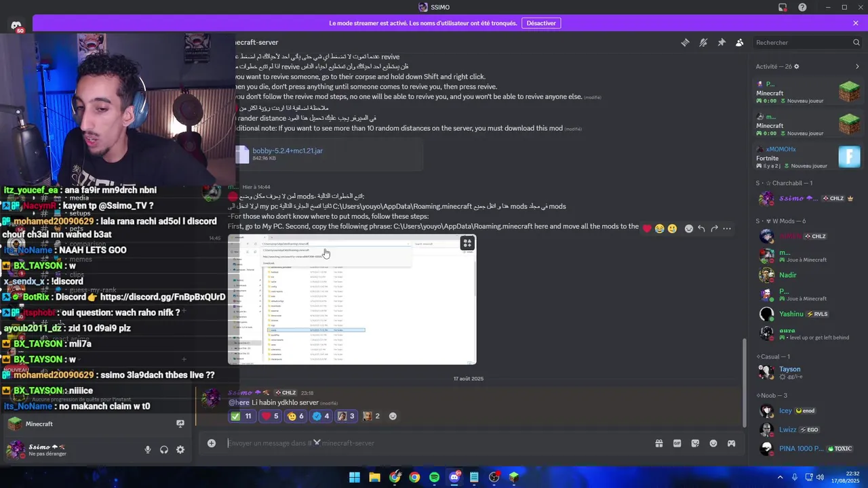Open the GIF picker
Viewport: 868px width, 488px height.
click(x=677, y=443)
